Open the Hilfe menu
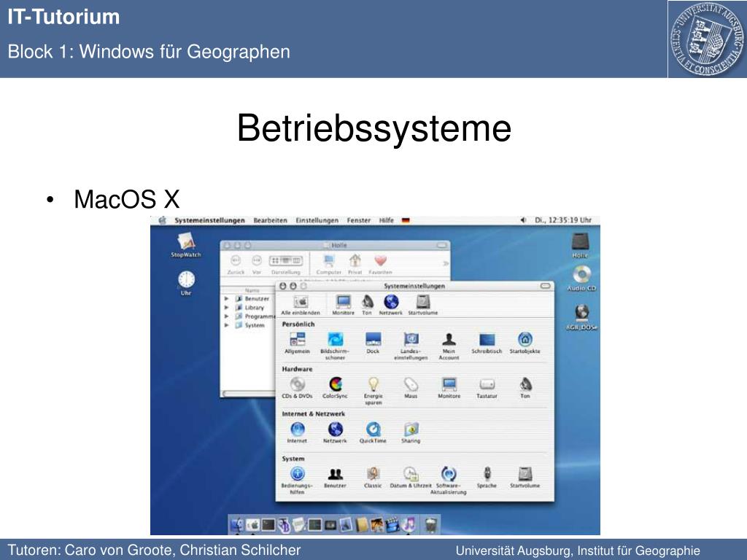The width and height of the screenshot is (747, 560). 387,220
